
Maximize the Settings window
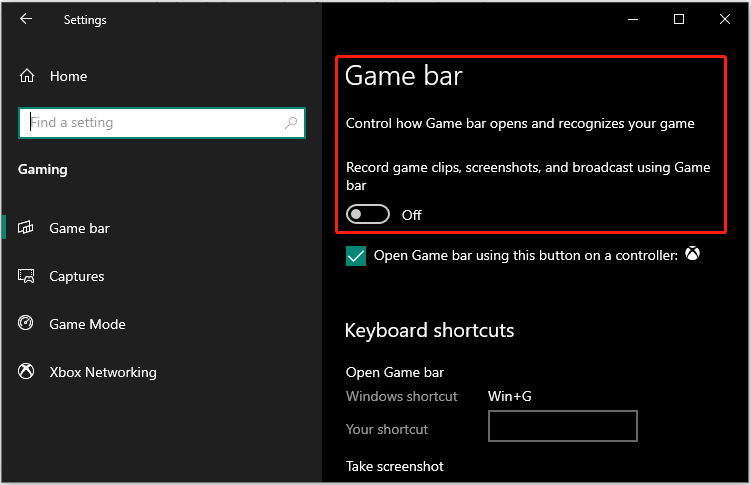[679, 19]
